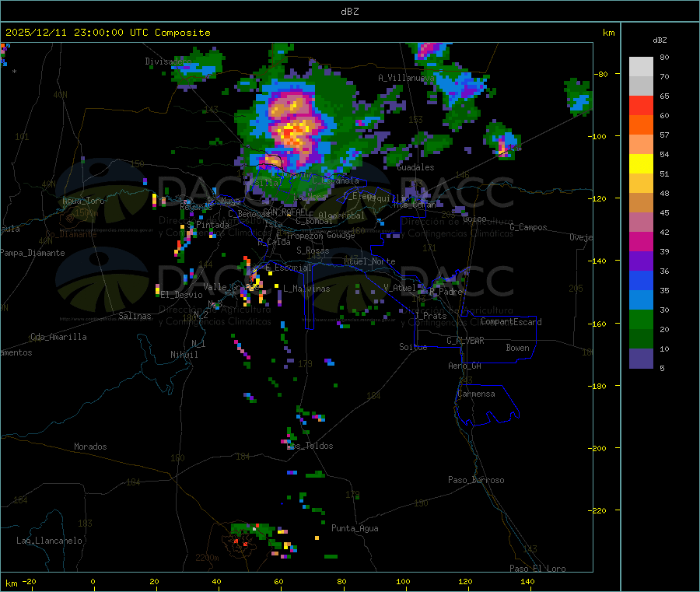The width and height of the screenshot is (700, 592).
Task: Click the Aero_GA label
Action: tap(465, 366)
